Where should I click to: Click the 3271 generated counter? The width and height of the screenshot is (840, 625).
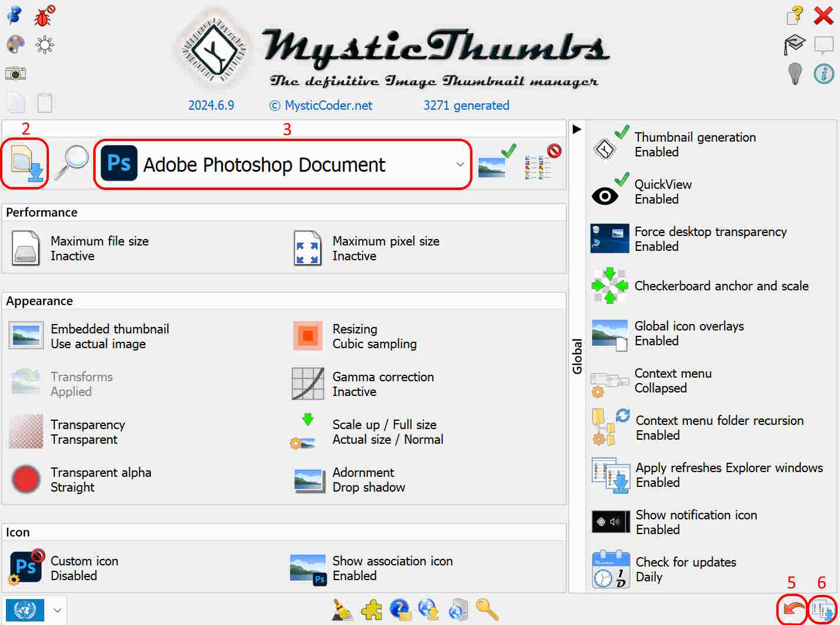pos(466,105)
